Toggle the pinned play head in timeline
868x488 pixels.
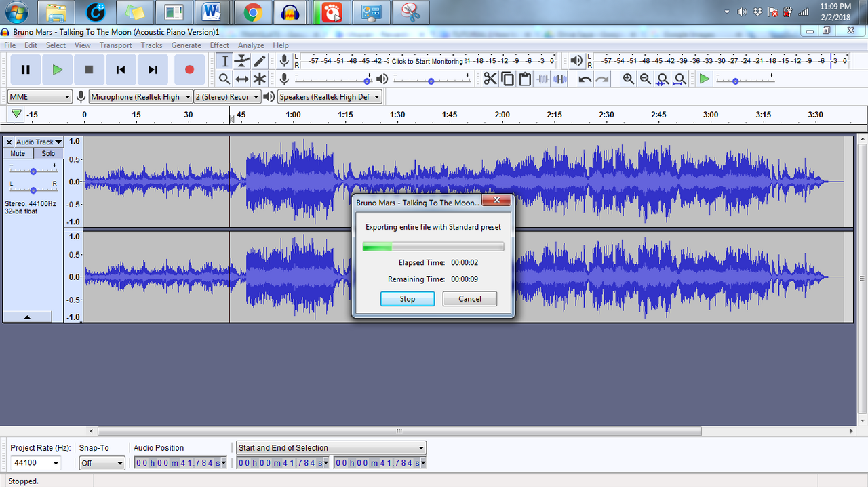(16, 115)
